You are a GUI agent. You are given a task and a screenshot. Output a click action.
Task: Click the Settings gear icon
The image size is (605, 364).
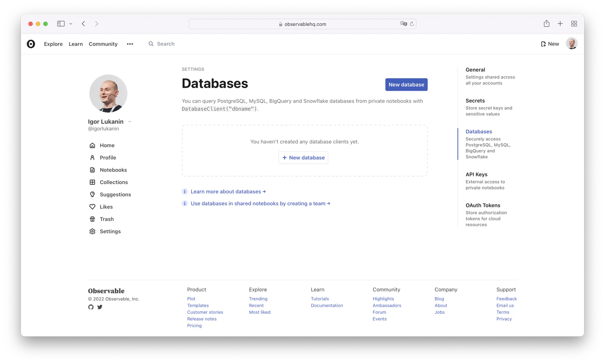(92, 231)
